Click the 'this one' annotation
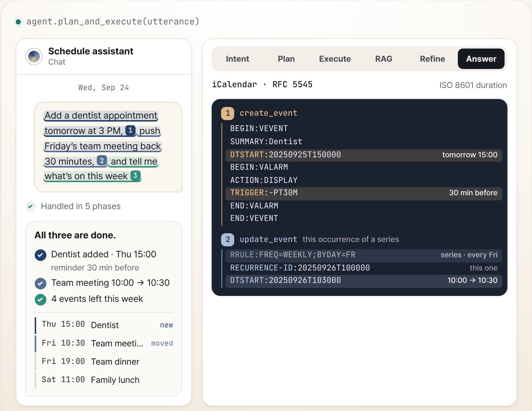Viewport: 532px width, 411px height. pyautogui.click(x=483, y=268)
